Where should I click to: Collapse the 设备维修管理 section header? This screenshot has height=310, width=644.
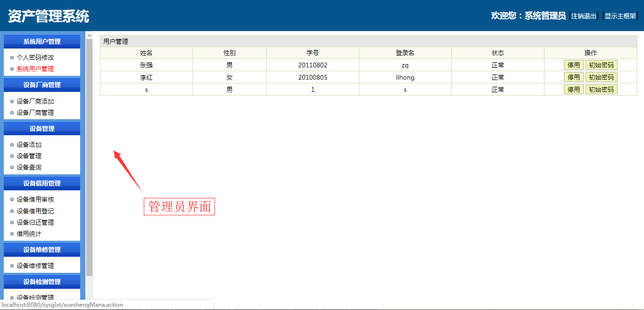tap(42, 250)
